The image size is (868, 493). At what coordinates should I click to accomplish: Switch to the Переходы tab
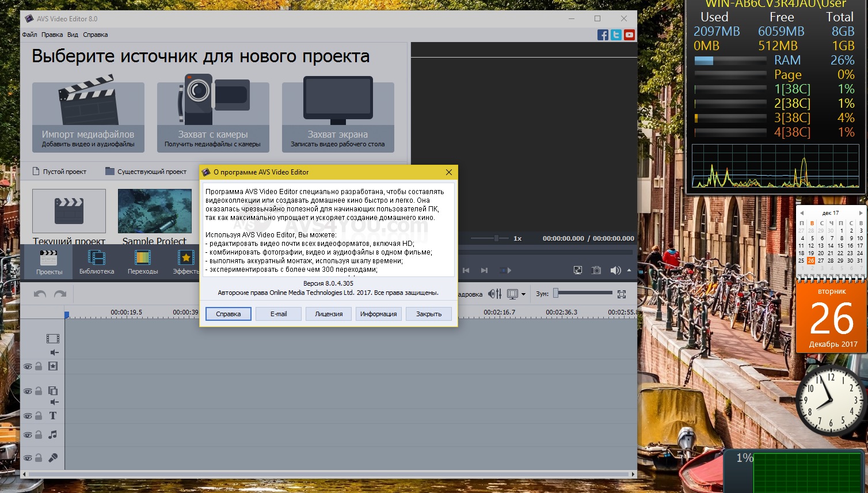click(143, 262)
